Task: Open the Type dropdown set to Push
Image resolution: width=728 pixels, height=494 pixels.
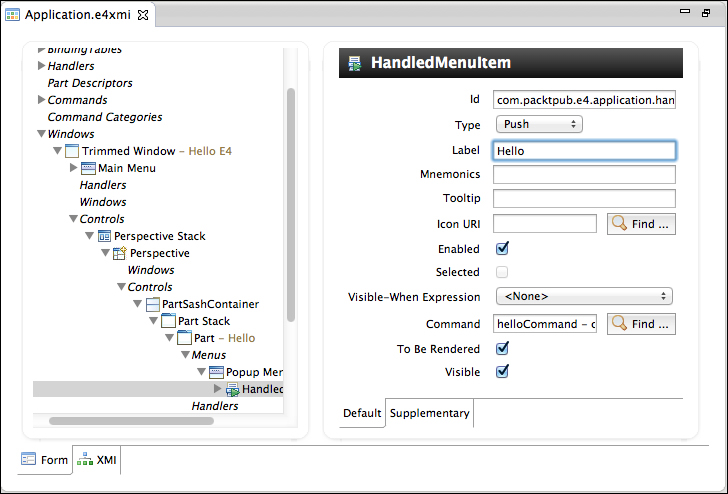Action: tap(538, 125)
